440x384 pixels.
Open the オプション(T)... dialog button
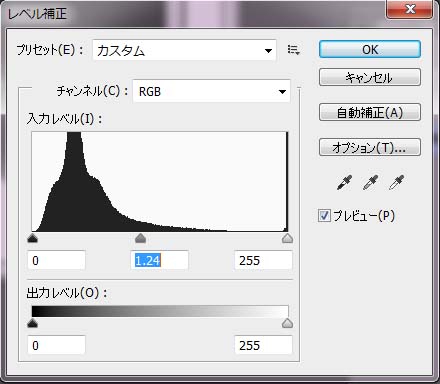tap(370, 147)
